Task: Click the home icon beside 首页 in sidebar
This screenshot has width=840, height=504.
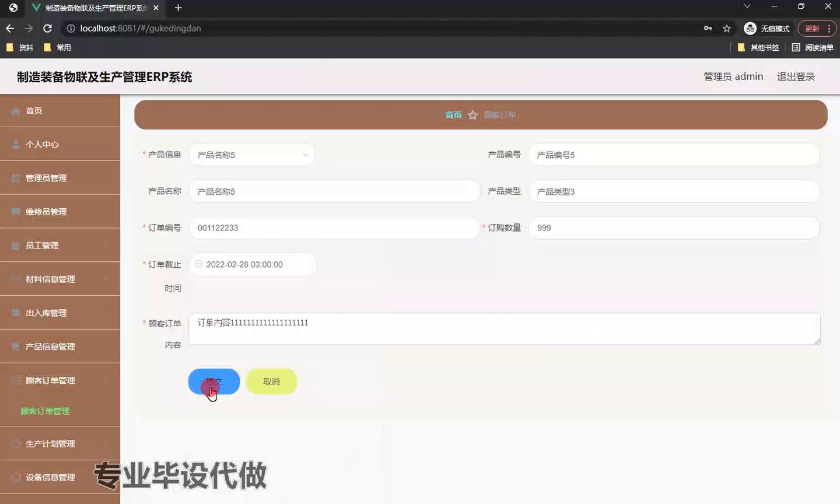Action: [x=16, y=111]
